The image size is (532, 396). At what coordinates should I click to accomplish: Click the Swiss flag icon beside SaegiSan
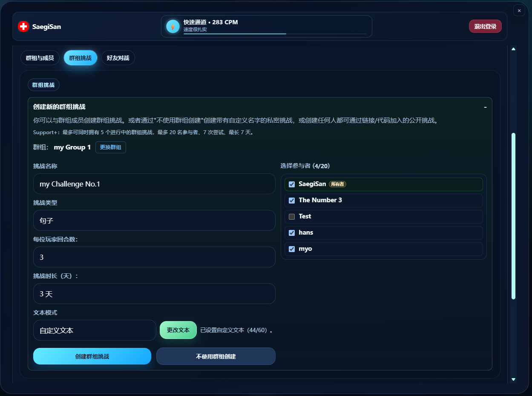[23, 26]
